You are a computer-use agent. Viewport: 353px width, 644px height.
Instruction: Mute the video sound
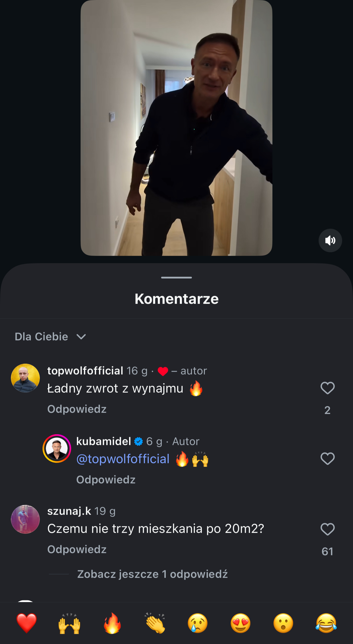click(330, 241)
